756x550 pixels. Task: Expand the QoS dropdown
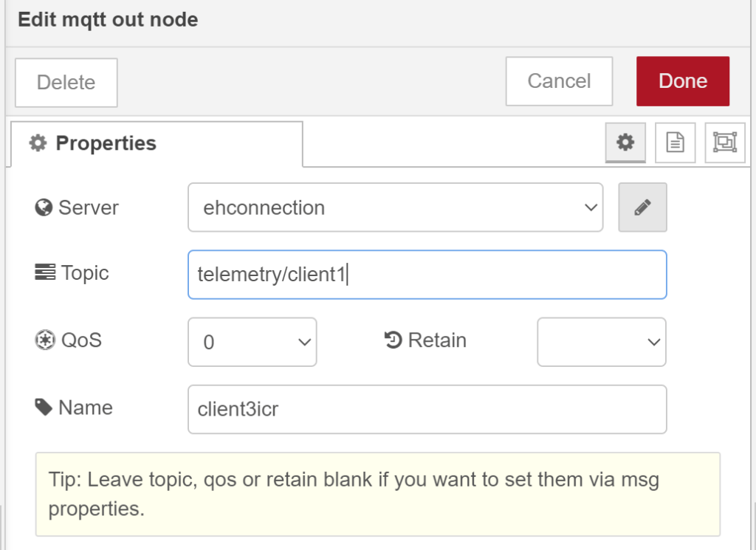click(252, 342)
